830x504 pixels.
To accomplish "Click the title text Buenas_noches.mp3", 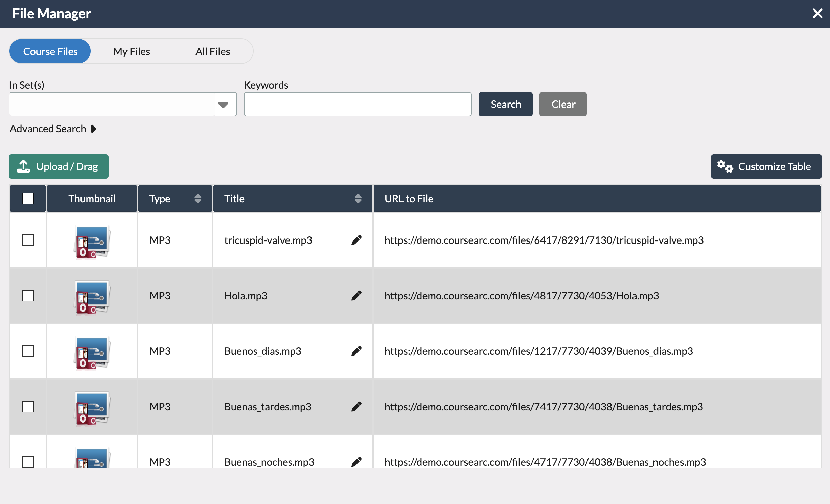I will 269,462.
